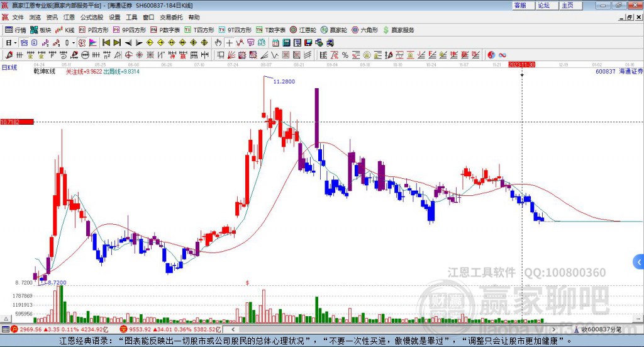Open 赢家服务 dollar-sign service button
This screenshot has width=644, height=347.
coord(399,30)
